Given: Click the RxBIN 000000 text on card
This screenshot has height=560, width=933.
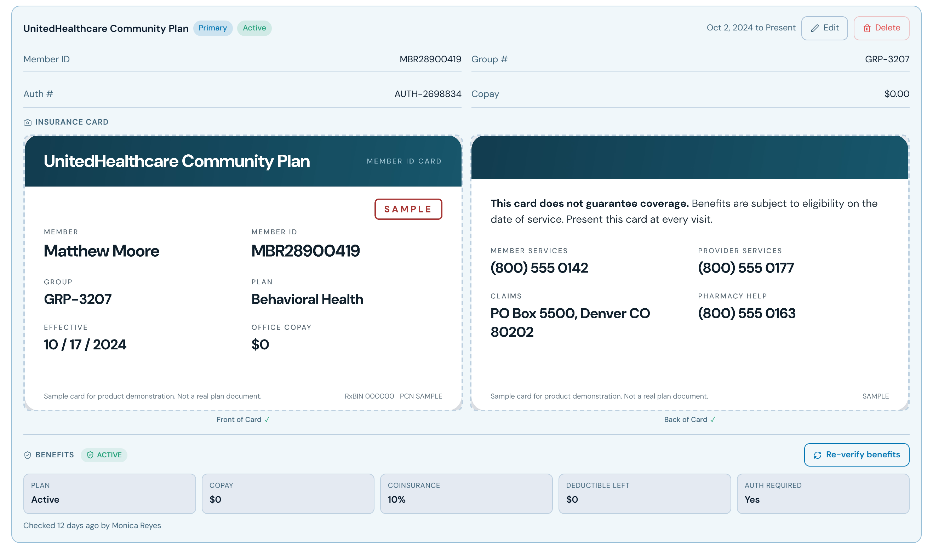Looking at the screenshot, I should click(369, 396).
